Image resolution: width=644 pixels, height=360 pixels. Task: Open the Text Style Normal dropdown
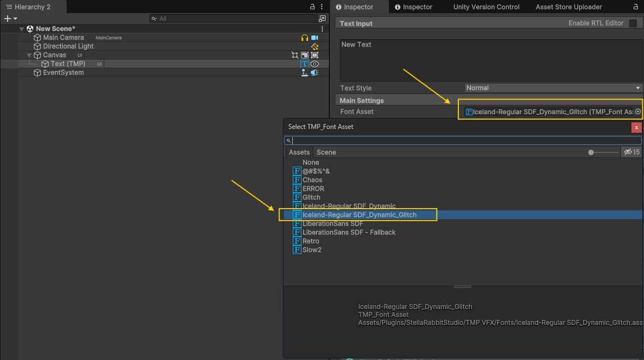pyautogui.click(x=553, y=88)
